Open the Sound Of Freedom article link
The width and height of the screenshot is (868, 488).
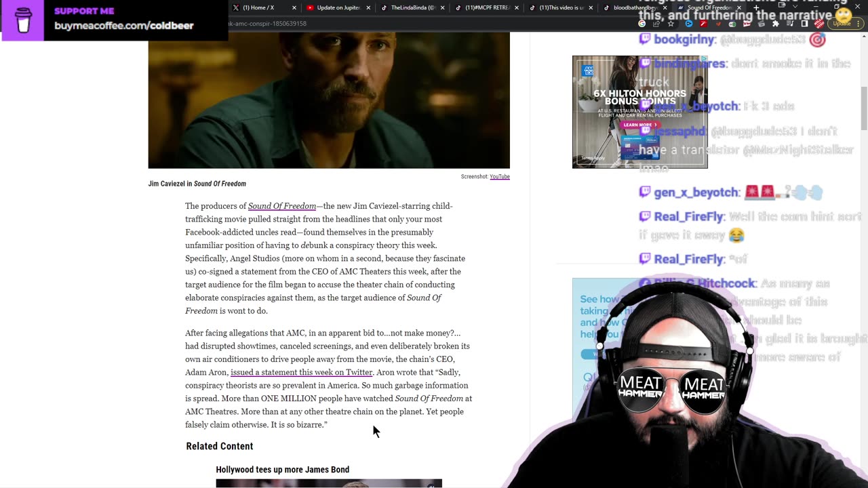coord(282,206)
